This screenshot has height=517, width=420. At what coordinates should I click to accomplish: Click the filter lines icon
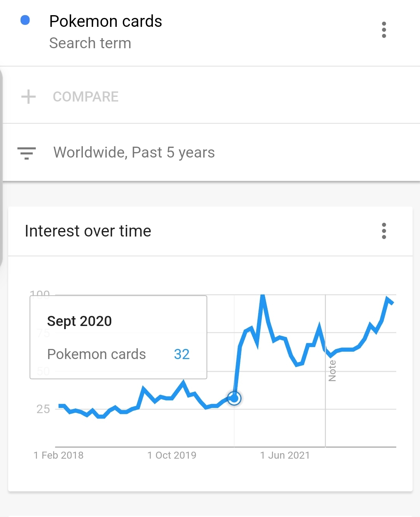26,153
